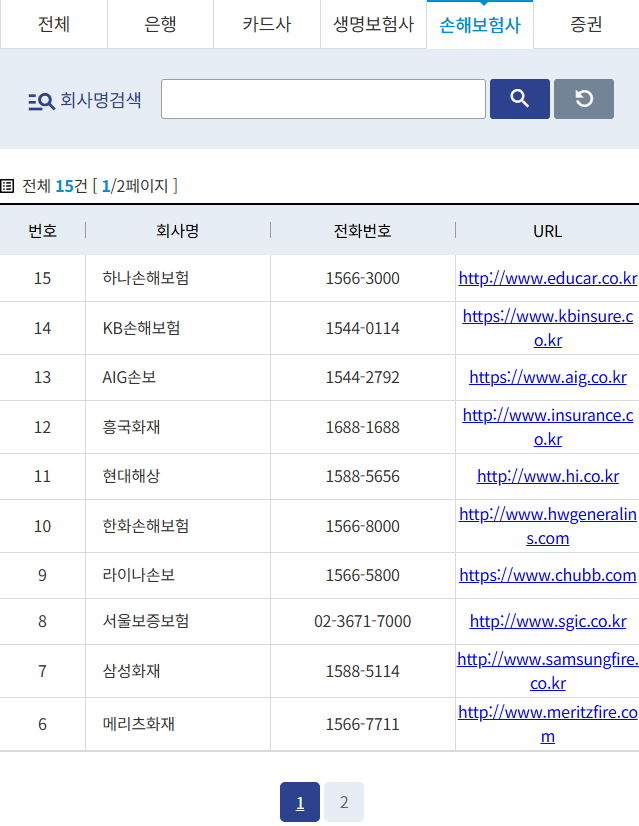The image size is (639, 826).
Task: Click the page 1 pagination button
Action: click(x=300, y=802)
